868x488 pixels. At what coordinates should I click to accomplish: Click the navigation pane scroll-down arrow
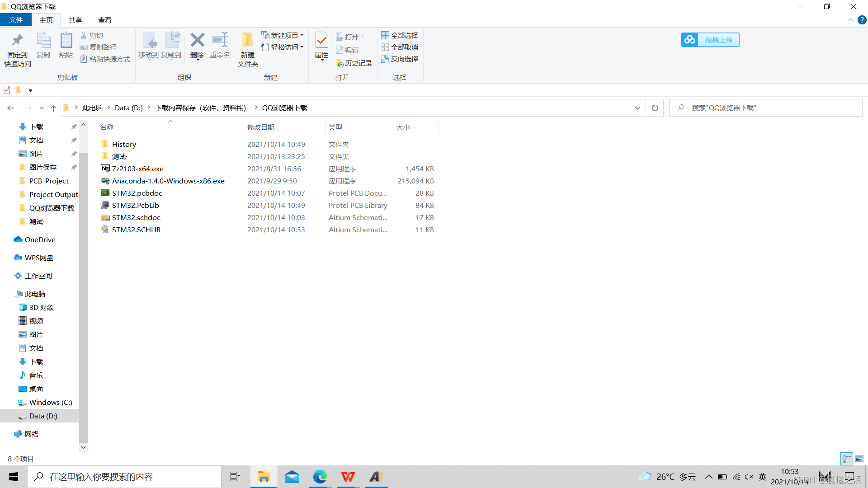[x=83, y=447]
